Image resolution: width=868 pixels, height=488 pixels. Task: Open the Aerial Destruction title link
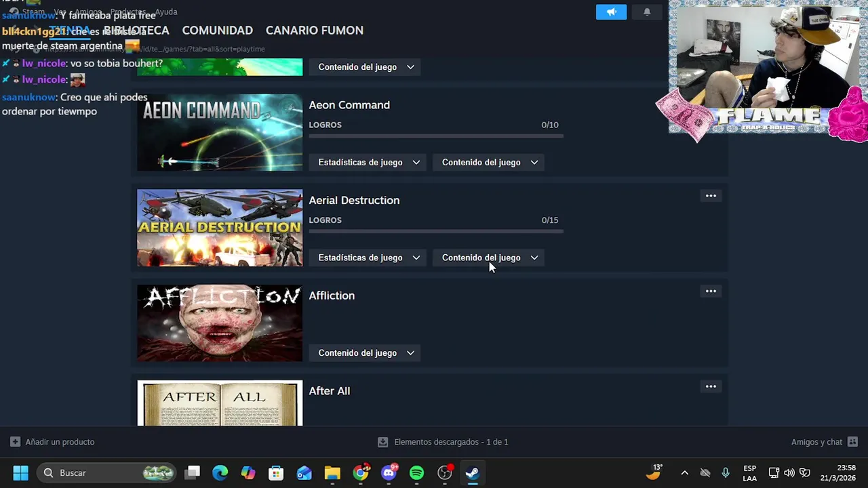point(354,201)
